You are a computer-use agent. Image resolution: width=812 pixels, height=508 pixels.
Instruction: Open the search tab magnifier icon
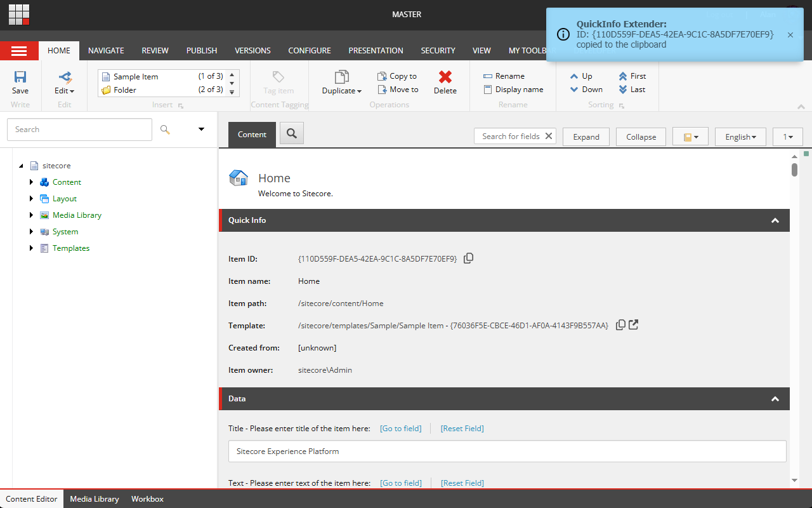click(292, 133)
